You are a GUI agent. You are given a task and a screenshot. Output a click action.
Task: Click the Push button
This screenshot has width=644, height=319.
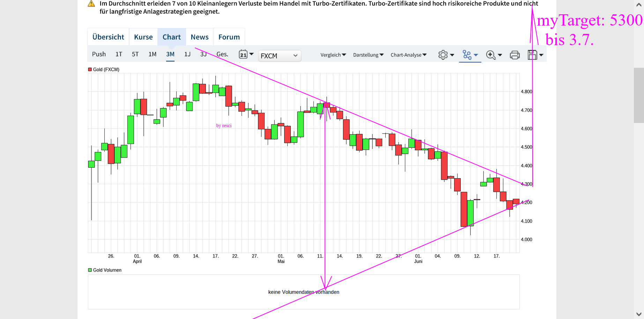point(99,54)
